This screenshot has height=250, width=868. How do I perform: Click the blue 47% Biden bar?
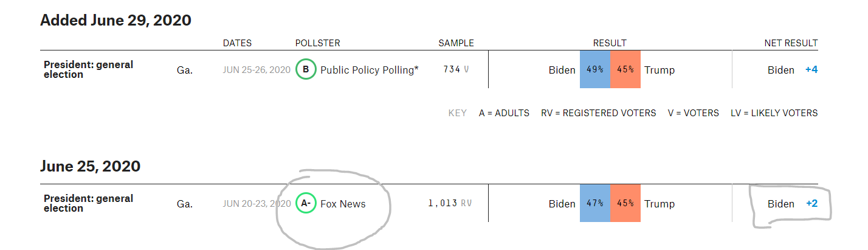(x=594, y=203)
